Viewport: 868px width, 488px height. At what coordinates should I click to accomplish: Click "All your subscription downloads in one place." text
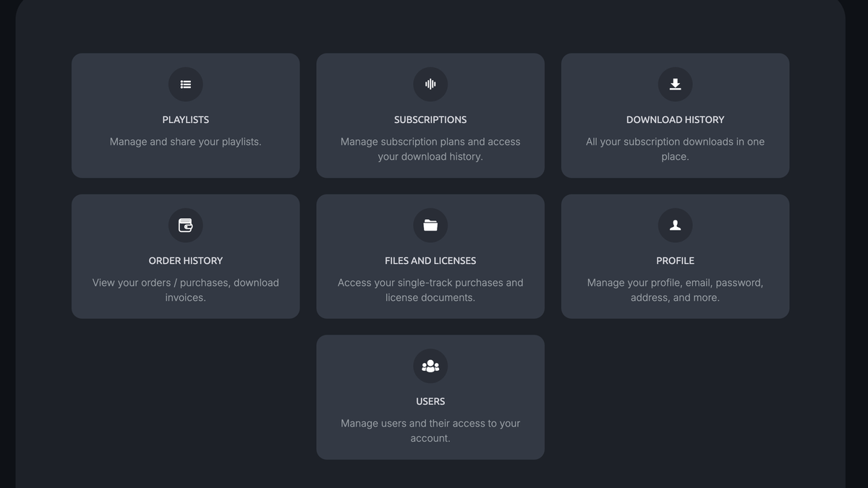tap(675, 149)
